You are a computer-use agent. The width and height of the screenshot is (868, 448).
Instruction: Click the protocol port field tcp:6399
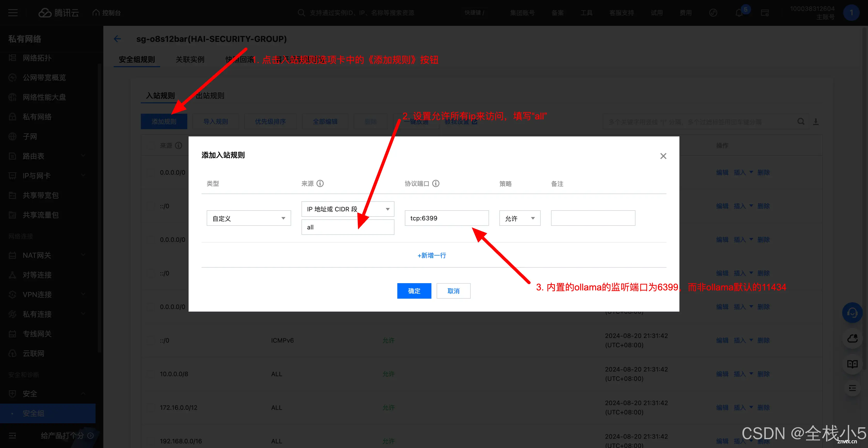(x=446, y=218)
